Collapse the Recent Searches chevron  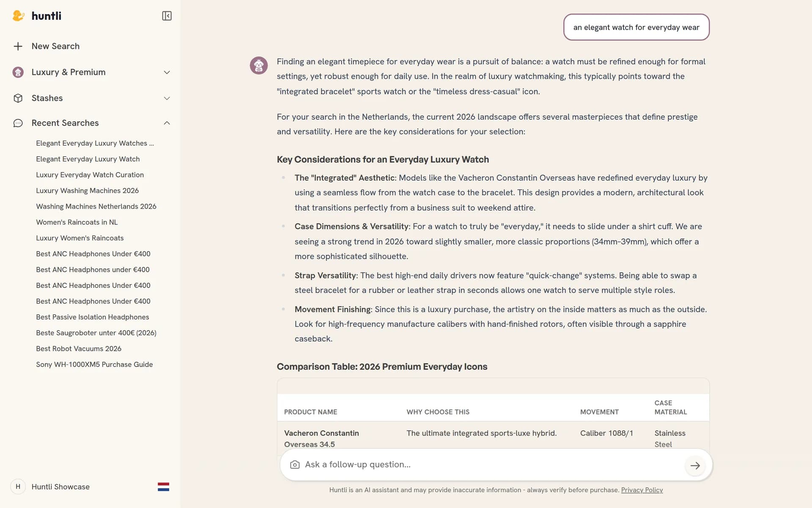tap(167, 123)
